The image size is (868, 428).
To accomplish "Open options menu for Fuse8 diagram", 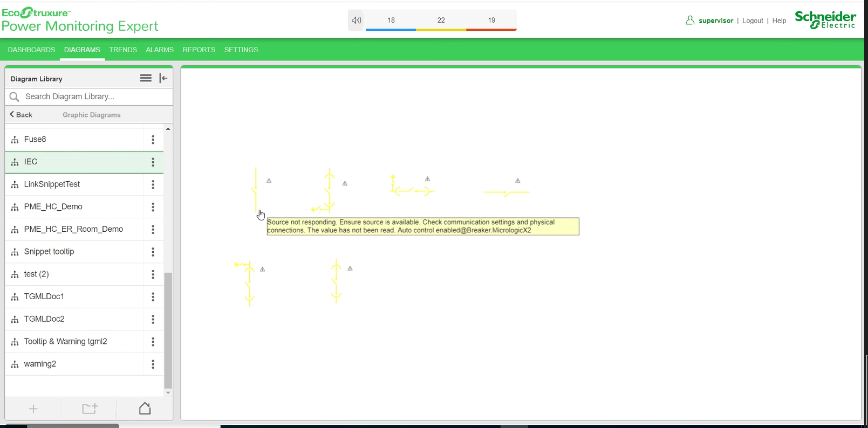I will [x=153, y=140].
